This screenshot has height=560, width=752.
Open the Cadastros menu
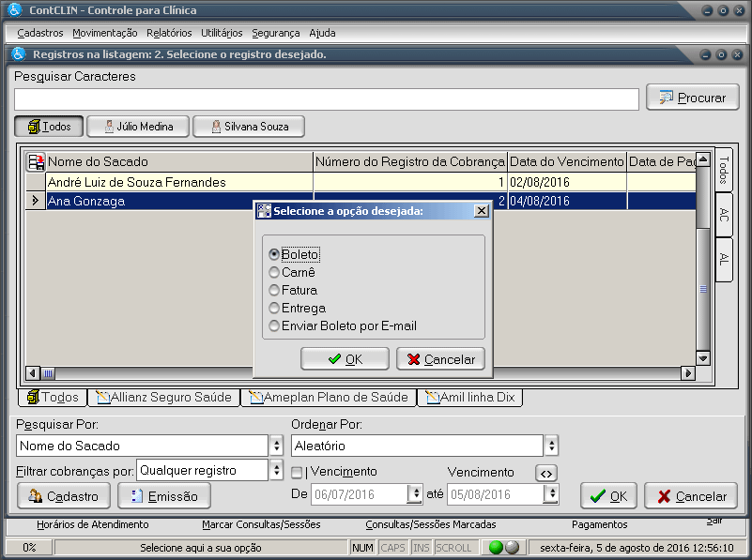click(40, 33)
